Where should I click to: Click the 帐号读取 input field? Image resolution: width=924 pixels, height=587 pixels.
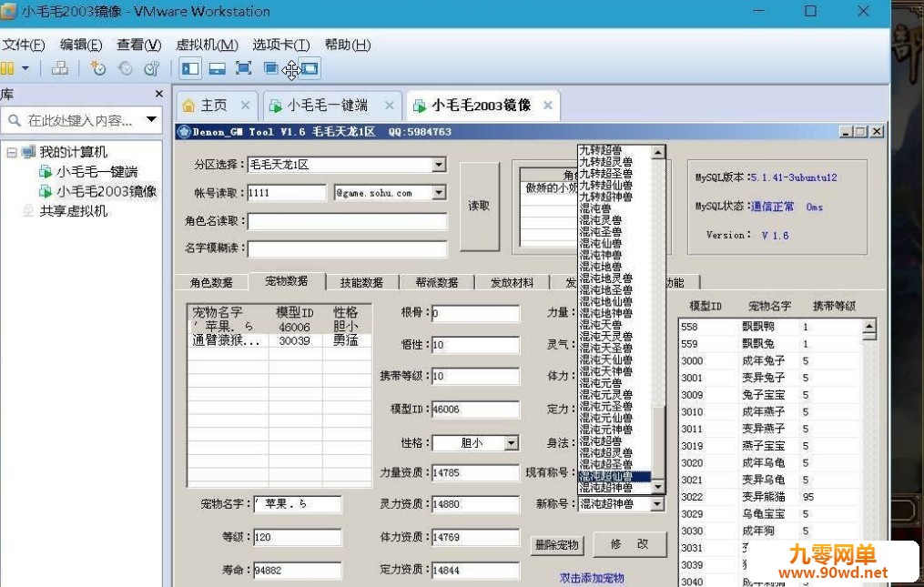[287, 193]
